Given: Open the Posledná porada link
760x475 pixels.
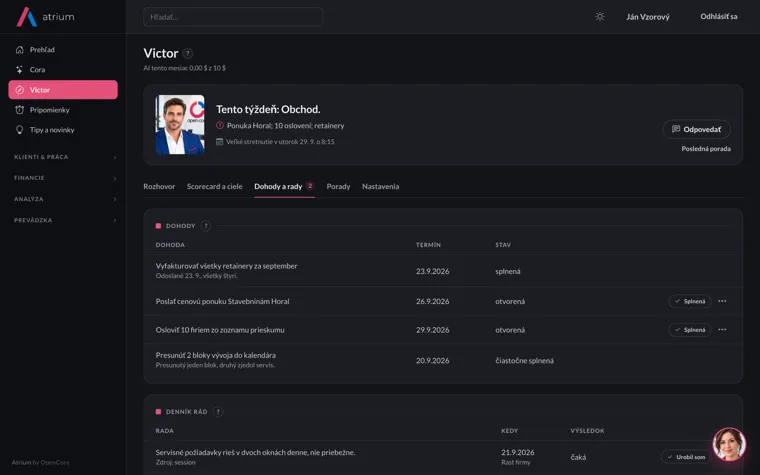Looking at the screenshot, I should point(706,148).
